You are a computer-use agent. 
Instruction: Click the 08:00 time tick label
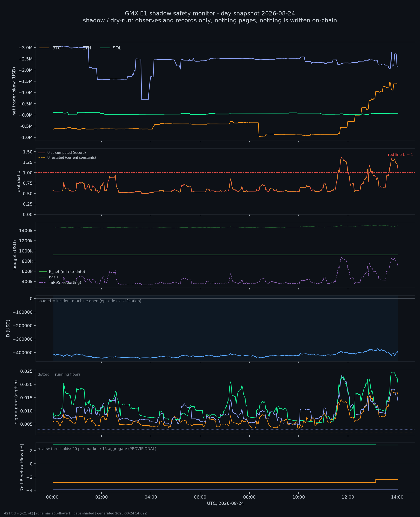249,497
